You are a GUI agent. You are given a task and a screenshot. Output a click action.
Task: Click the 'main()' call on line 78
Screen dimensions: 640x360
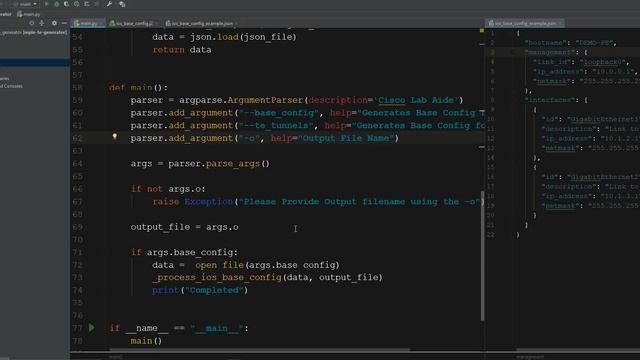[146, 341]
